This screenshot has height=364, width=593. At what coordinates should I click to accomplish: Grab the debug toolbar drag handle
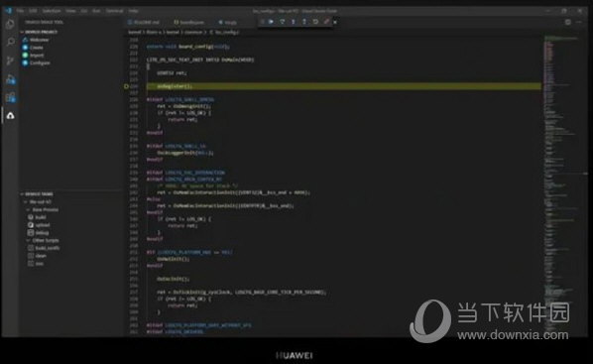263,22
